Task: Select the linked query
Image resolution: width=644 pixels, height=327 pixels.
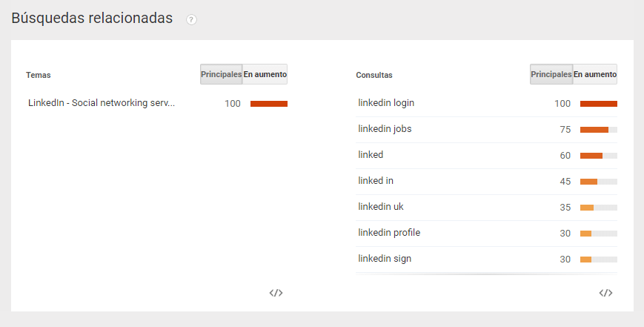Action: [371, 155]
